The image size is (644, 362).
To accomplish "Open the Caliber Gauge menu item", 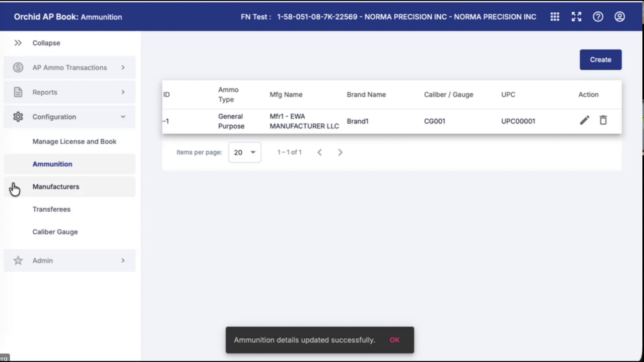I will (x=55, y=232).
